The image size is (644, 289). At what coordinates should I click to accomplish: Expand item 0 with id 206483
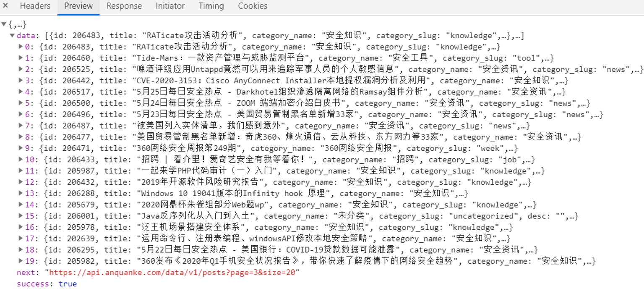[21, 47]
